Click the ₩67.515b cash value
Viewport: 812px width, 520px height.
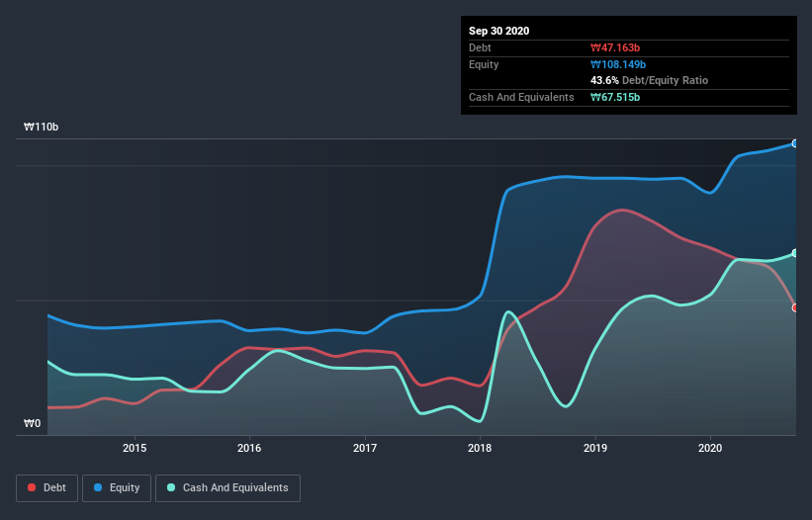[x=615, y=97]
